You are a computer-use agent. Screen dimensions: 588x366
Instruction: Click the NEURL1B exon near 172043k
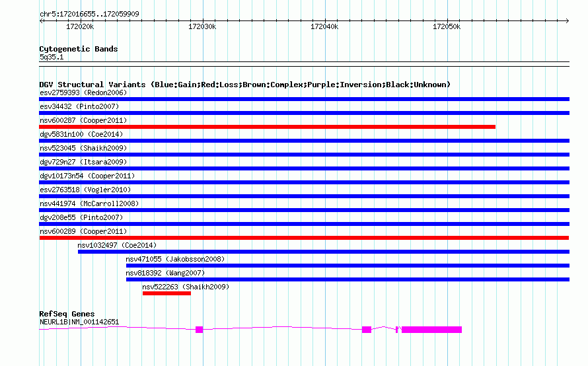367,330
